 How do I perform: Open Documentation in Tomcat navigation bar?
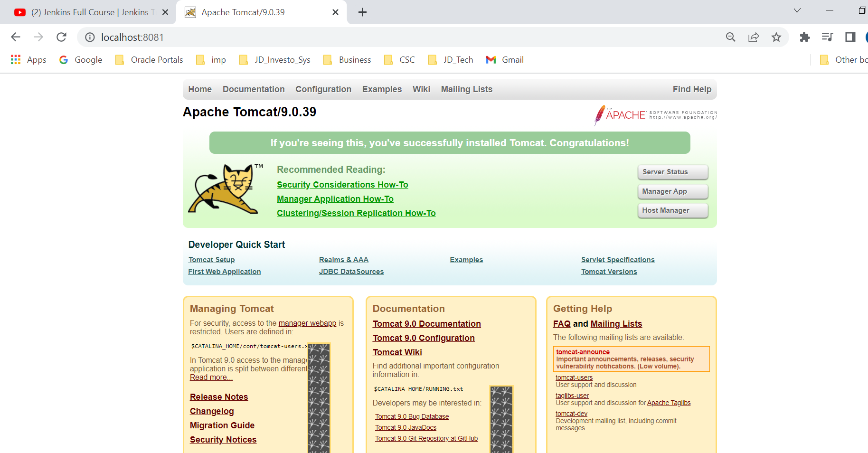click(x=254, y=89)
